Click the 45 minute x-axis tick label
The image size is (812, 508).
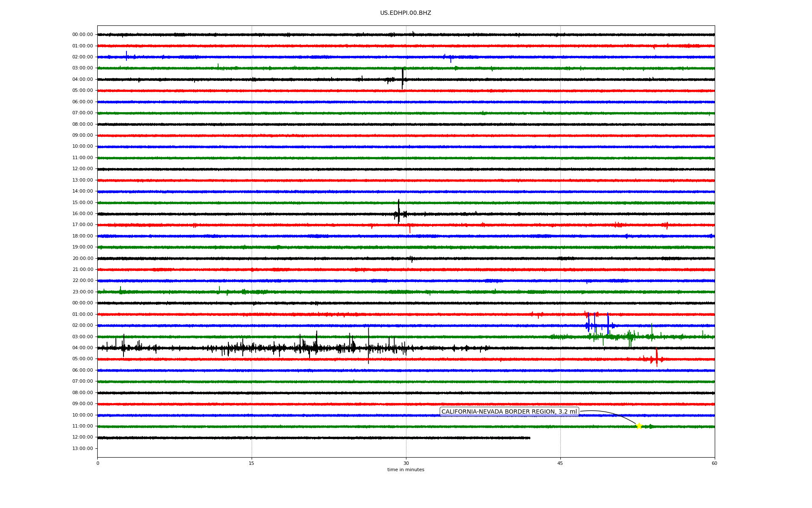560,463
